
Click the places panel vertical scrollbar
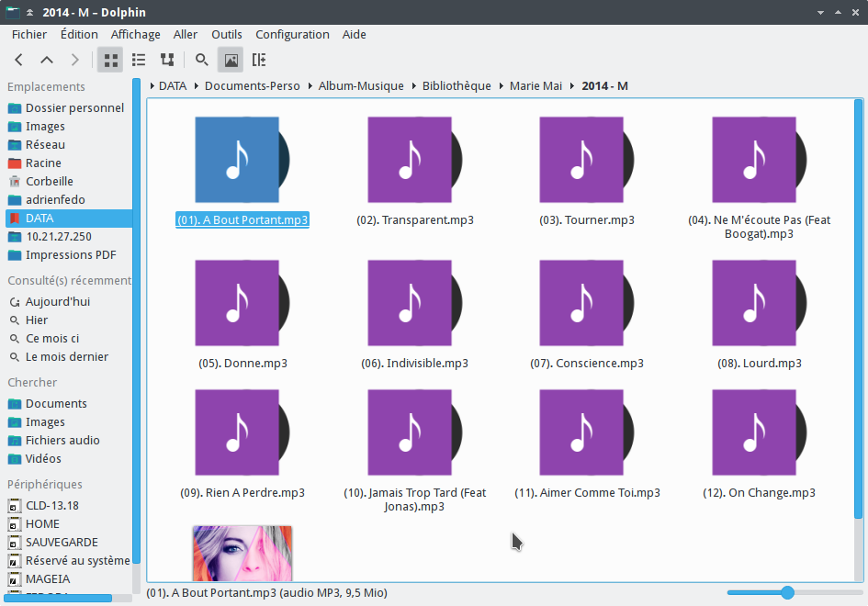tap(136, 321)
